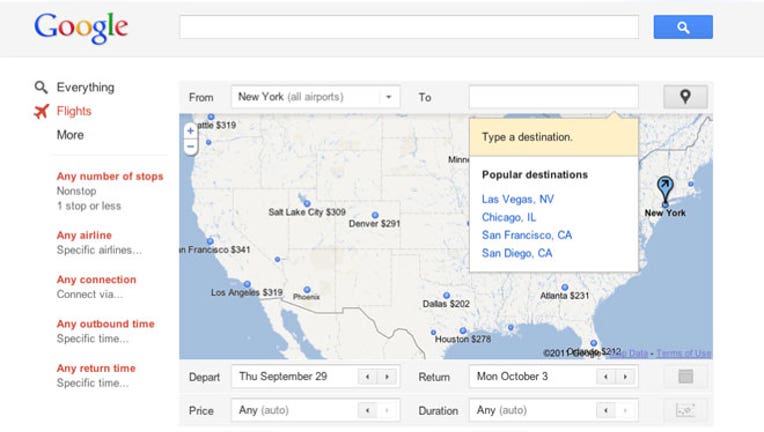
Task: Go to next Return date
Action: tap(625, 376)
